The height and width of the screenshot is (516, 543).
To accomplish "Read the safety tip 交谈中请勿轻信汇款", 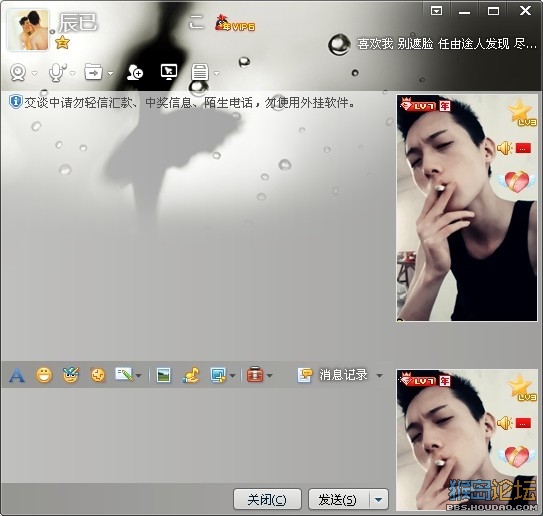I will point(189,103).
